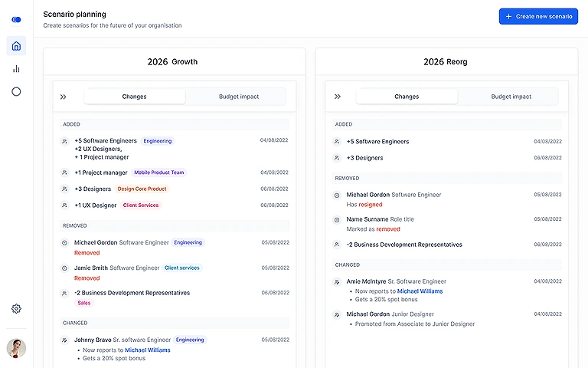This screenshot has width=588, height=368.
Task: Expand the 2026 Reorg panel with double chevron
Action: (x=338, y=97)
